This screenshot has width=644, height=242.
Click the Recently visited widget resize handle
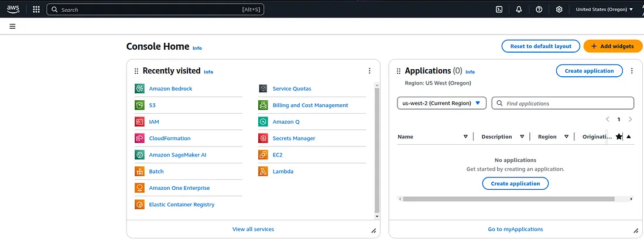374,231
